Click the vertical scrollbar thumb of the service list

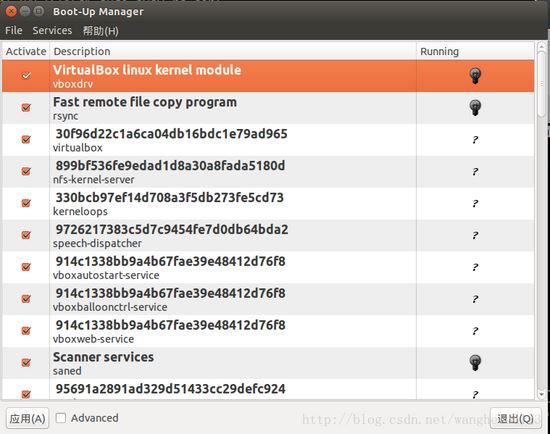point(542,84)
